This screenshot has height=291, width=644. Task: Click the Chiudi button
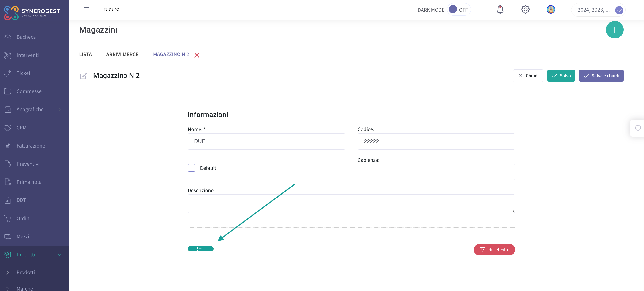528,76
